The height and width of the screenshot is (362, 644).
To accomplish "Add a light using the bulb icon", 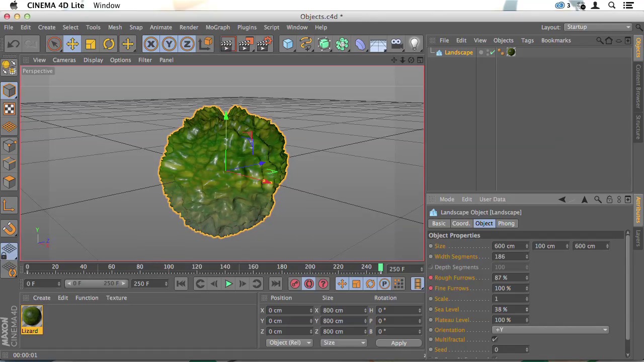I will [415, 44].
